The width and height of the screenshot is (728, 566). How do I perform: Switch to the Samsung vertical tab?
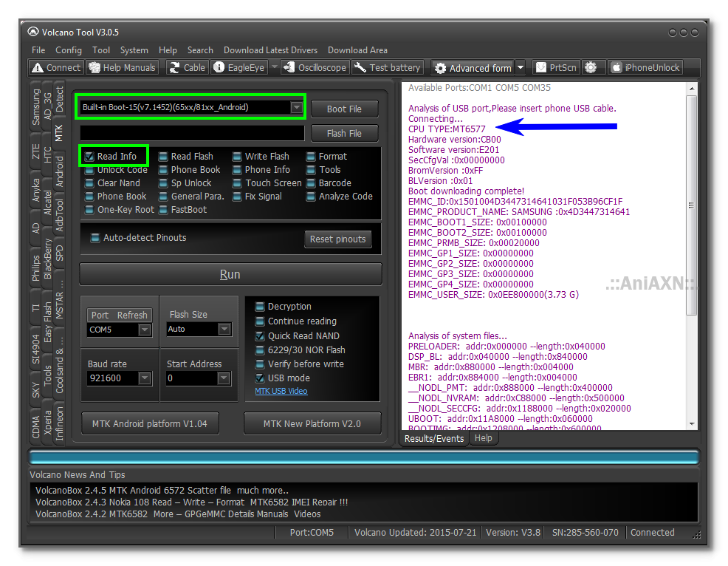(x=35, y=107)
